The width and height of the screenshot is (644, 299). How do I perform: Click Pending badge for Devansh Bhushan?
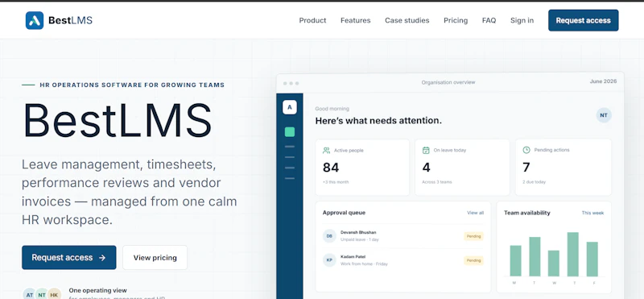473,236
